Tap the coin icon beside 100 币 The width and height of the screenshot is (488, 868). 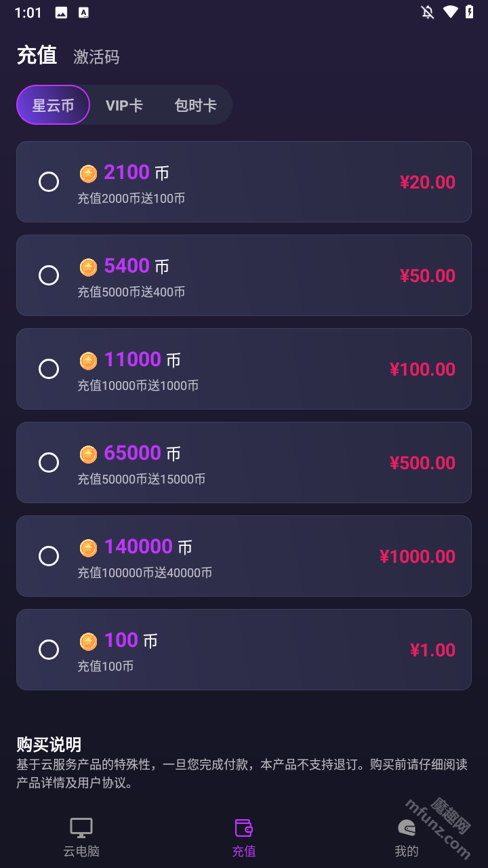(88, 642)
